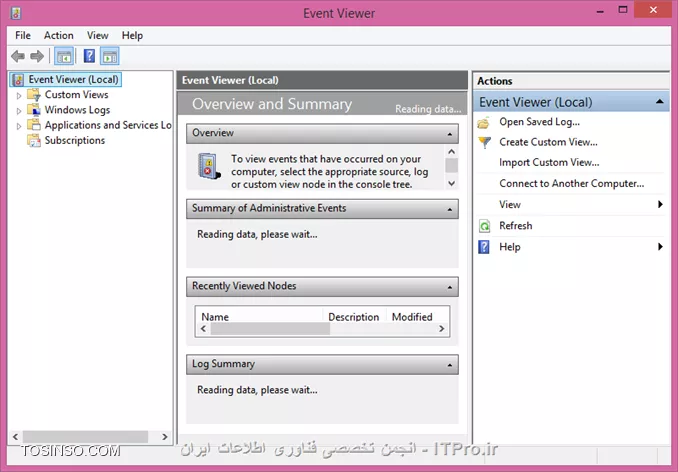Collapse the Overview section
The width and height of the screenshot is (678, 472).
pyautogui.click(x=450, y=134)
